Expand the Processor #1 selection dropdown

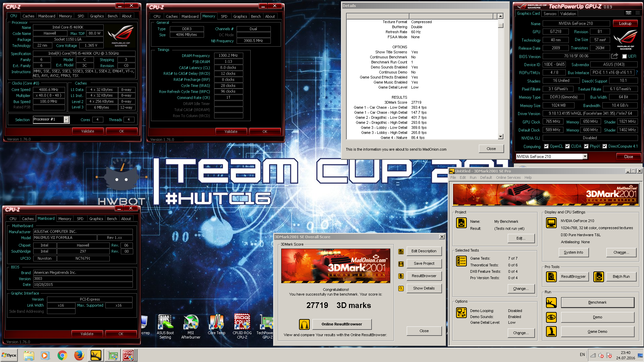click(66, 119)
